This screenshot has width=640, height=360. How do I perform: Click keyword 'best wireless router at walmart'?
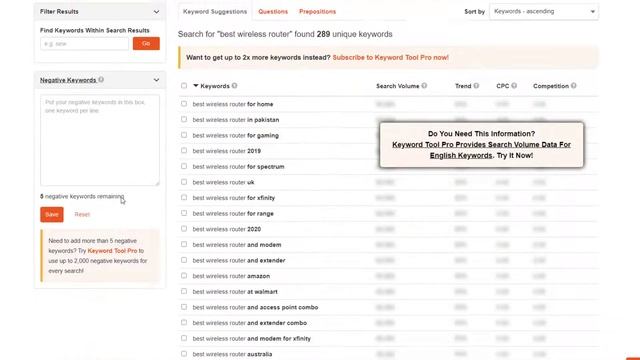click(235, 292)
